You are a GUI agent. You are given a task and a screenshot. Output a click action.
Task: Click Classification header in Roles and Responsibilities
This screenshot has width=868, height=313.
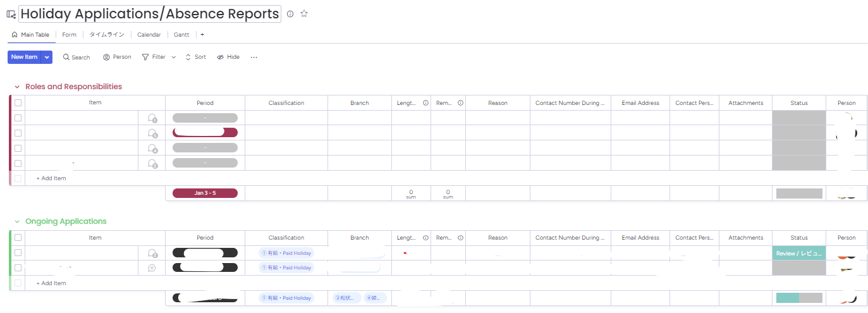coord(286,103)
